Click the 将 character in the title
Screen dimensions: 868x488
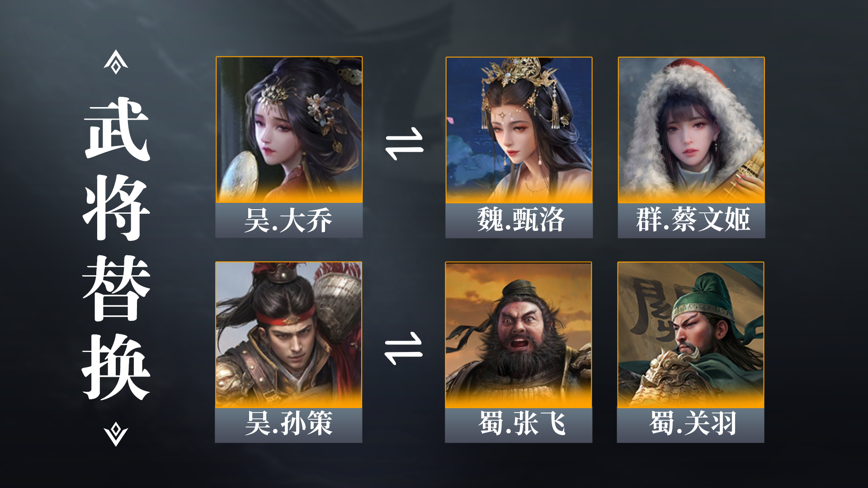(x=117, y=208)
